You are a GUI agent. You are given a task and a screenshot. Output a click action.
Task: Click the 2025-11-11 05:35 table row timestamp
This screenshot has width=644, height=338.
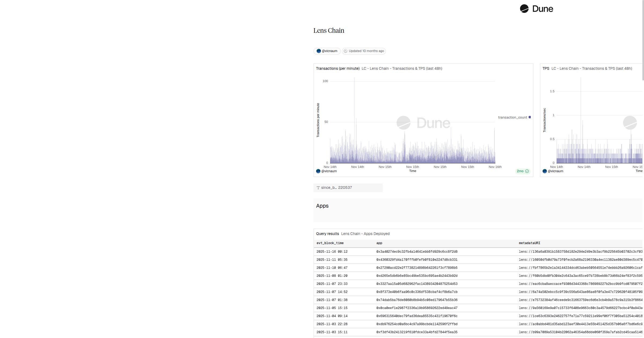(332, 260)
